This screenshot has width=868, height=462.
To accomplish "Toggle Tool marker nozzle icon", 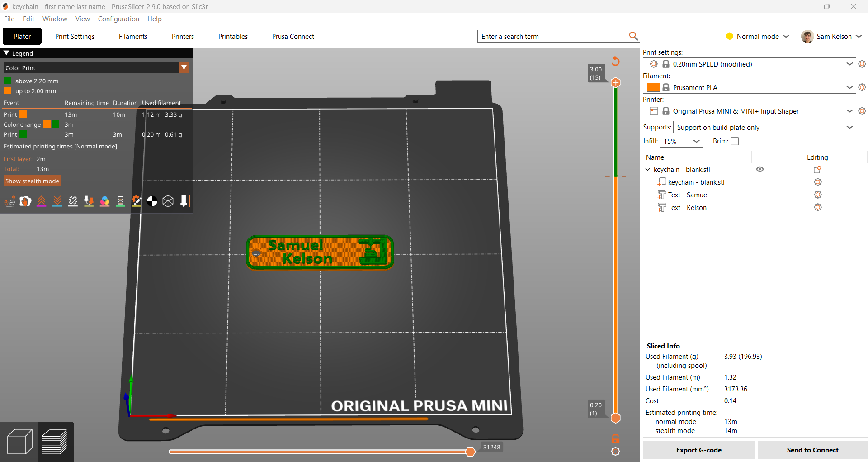I will coord(184,201).
